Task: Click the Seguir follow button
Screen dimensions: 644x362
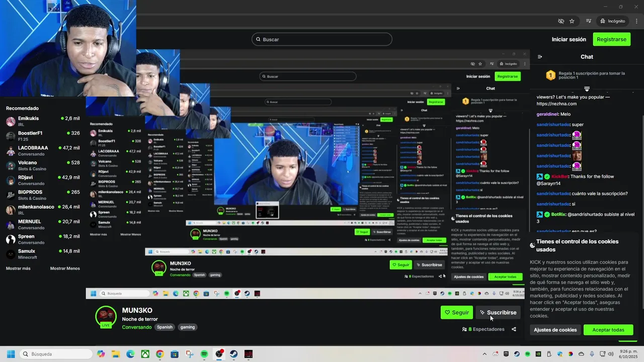Action: click(x=457, y=312)
